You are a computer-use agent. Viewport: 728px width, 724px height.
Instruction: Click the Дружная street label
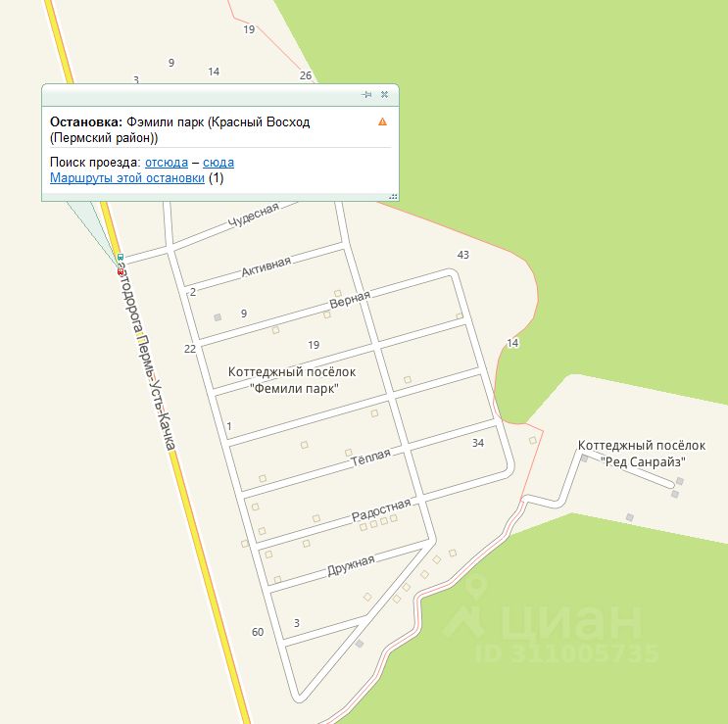point(351,565)
